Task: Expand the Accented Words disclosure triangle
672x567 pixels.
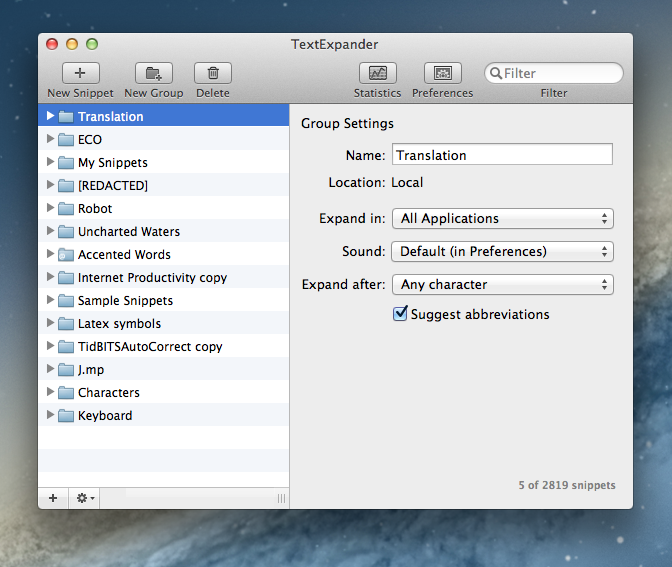Action: pyautogui.click(x=50, y=254)
